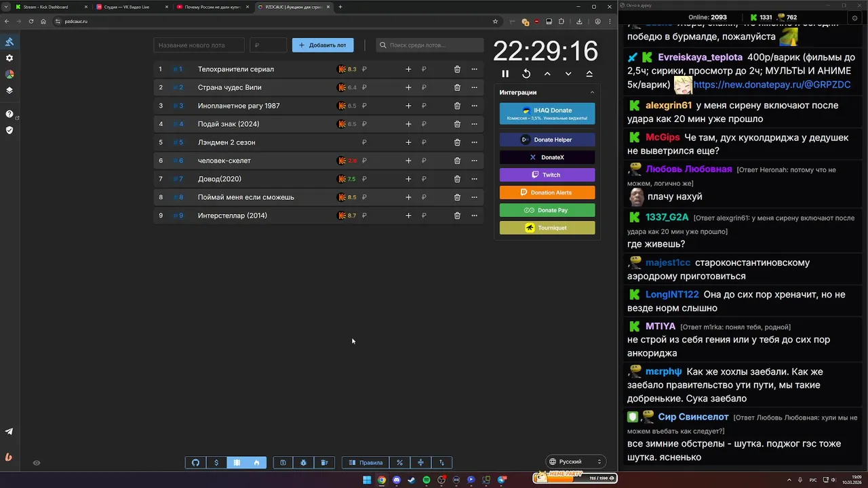Viewport: 868px width, 488px height.
Task: Open the settings gear in left sidebar
Action: (9, 58)
